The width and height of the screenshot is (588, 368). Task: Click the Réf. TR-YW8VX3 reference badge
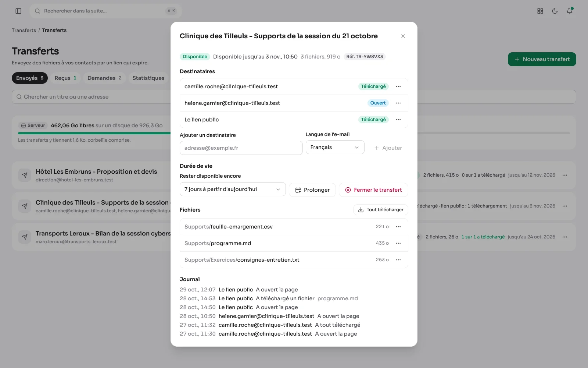[365, 57]
